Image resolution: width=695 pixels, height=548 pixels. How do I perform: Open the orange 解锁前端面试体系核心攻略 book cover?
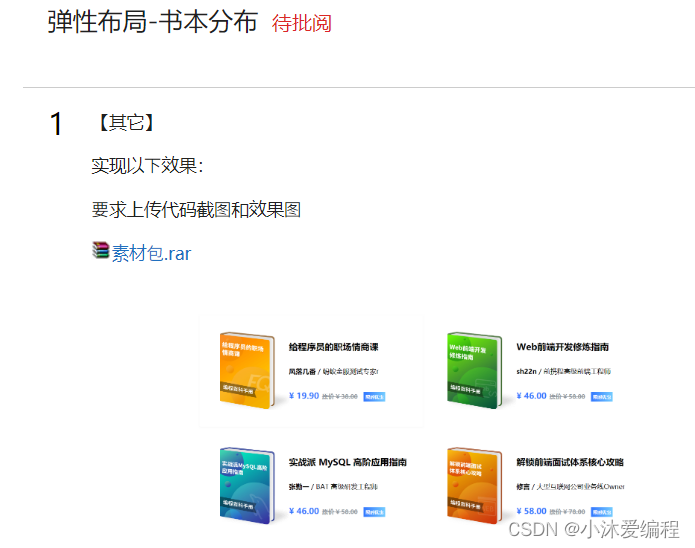[475, 485]
